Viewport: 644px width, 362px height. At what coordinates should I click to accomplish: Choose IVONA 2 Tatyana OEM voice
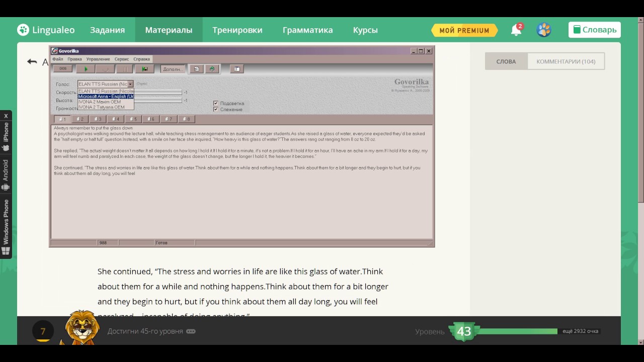point(106,107)
